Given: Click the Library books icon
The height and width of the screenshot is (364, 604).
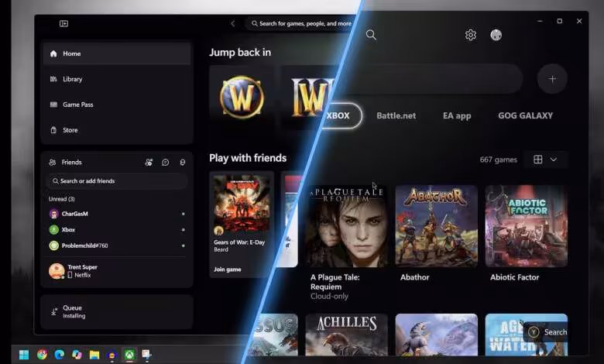Looking at the screenshot, I should coord(53,79).
